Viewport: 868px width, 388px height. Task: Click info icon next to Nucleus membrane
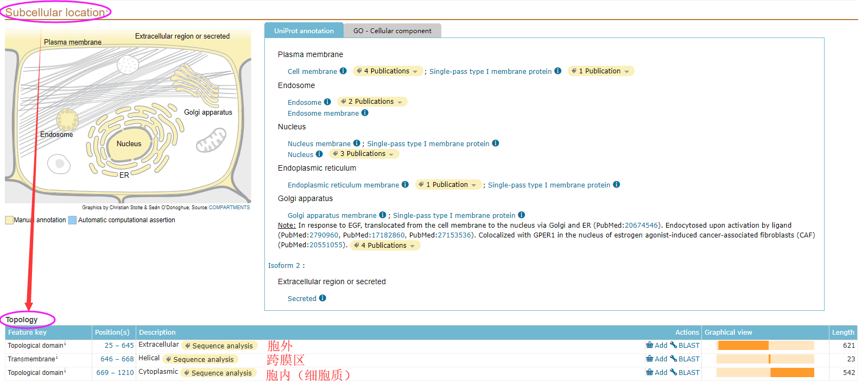coord(357,143)
